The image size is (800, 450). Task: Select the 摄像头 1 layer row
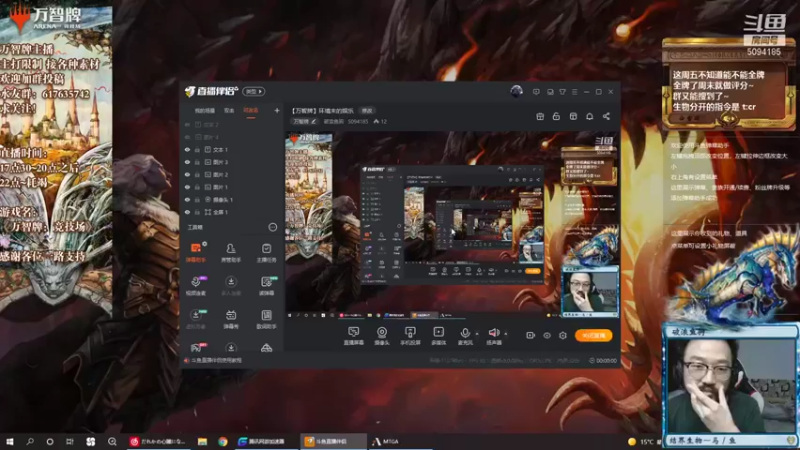[231, 199]
